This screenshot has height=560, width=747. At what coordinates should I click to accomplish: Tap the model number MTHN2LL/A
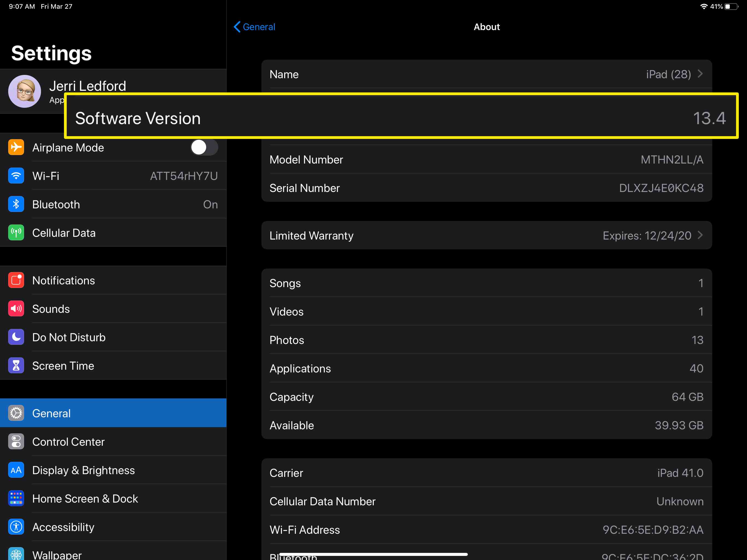pos(672,159)
